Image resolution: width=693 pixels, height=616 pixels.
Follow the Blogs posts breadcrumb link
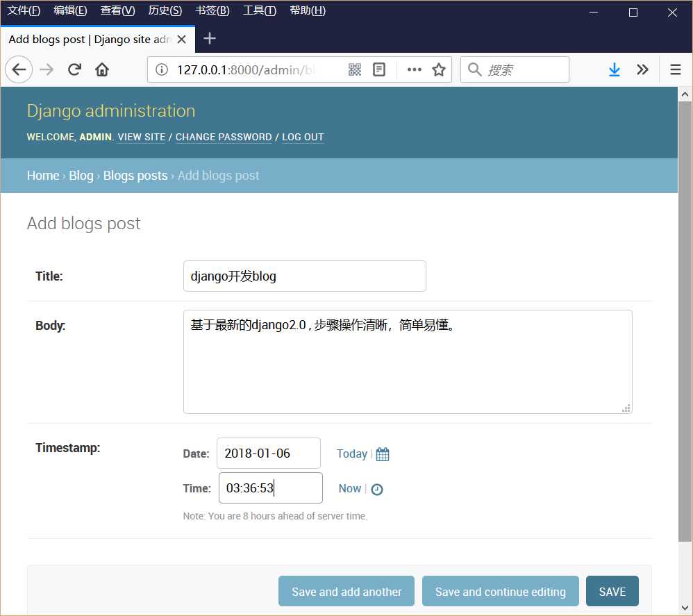(135, 176)
